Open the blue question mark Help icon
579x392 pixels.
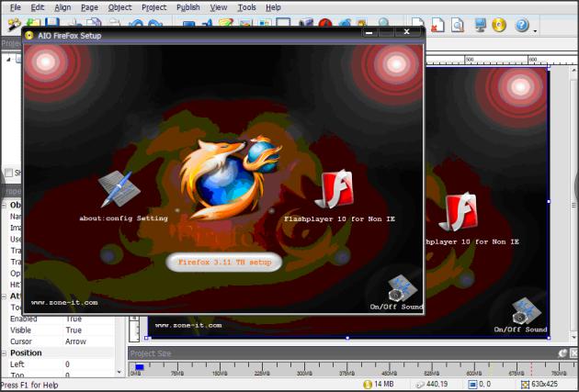click(521, 25)
